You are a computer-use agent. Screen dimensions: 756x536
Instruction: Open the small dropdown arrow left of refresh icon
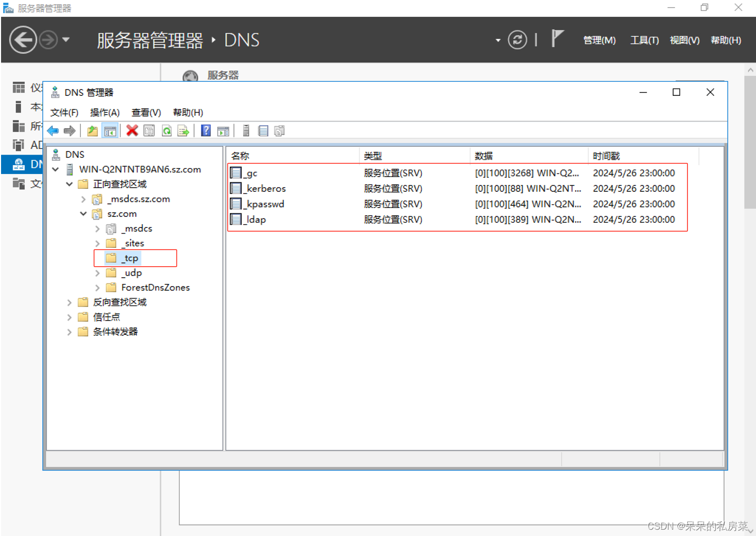click(x=498, y=40)
